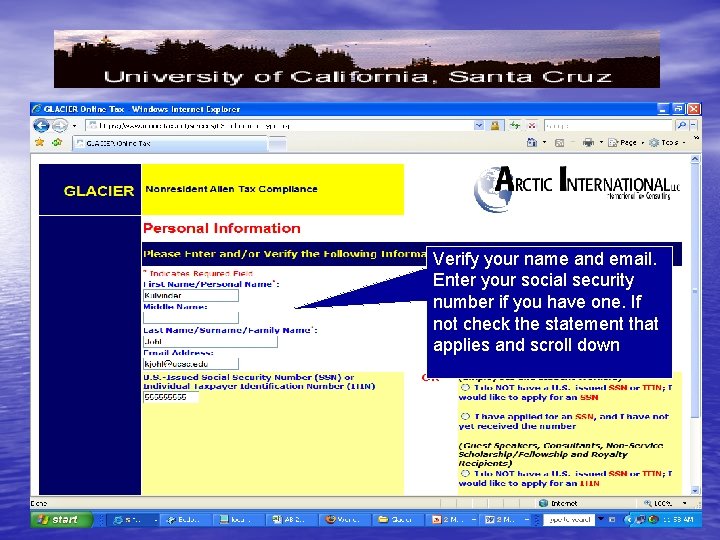Click the taskbar desktop search box
720x540 pixels.
tap(569, 520)
